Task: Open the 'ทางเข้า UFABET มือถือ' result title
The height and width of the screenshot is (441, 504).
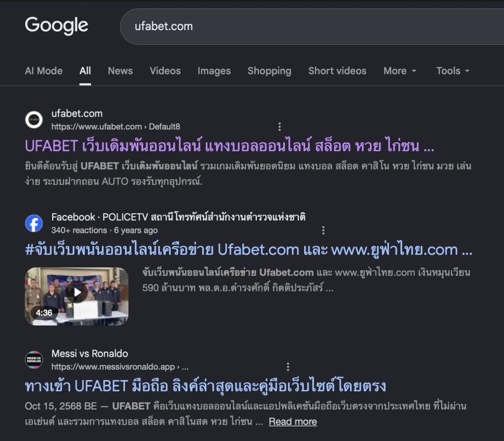Action: pyautogui.click(x=205, y=386)
